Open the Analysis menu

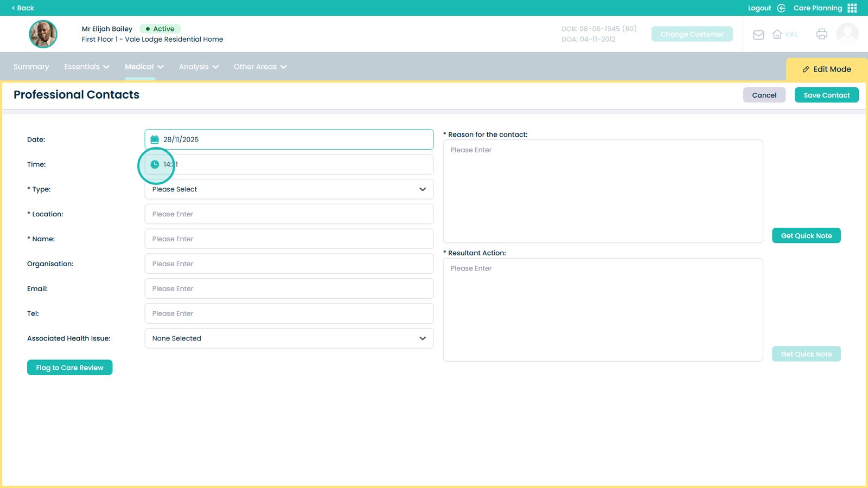pos(199,67)
